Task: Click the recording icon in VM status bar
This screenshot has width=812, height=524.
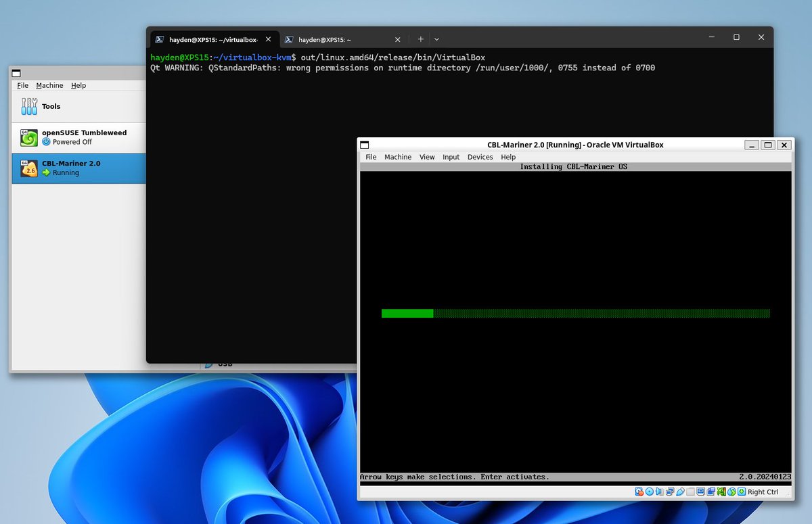Action: (711, 492)
